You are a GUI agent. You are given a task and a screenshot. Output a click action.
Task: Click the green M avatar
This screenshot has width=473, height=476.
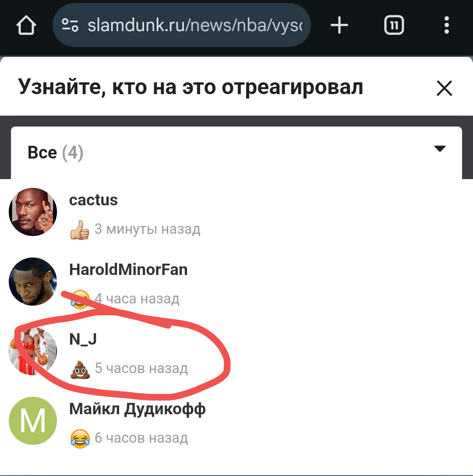33,421
